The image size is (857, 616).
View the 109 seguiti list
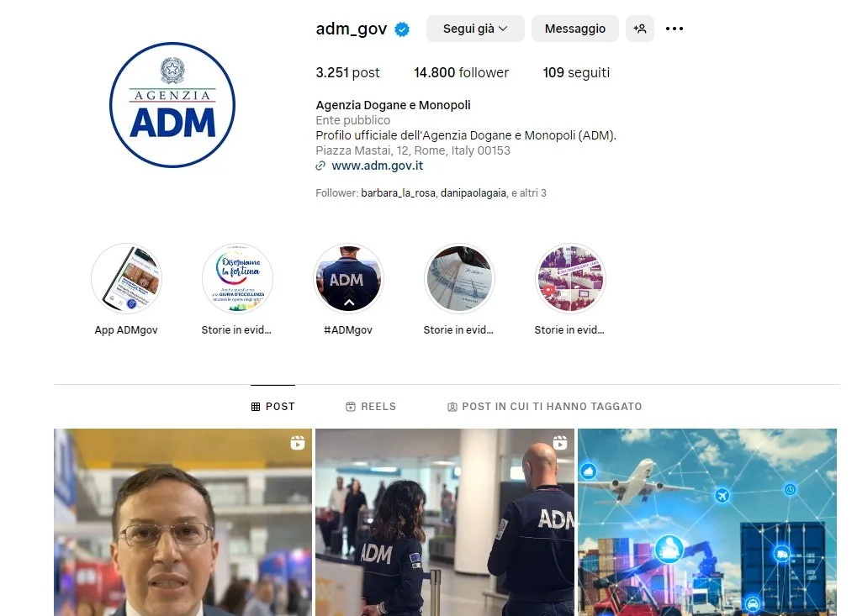(576, 72)
